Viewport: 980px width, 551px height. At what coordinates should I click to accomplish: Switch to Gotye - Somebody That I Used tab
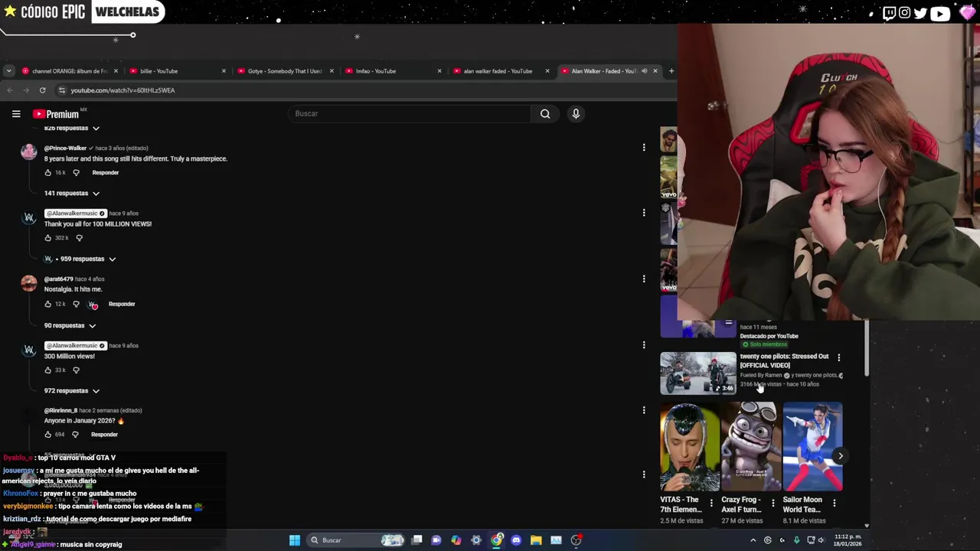284,71
